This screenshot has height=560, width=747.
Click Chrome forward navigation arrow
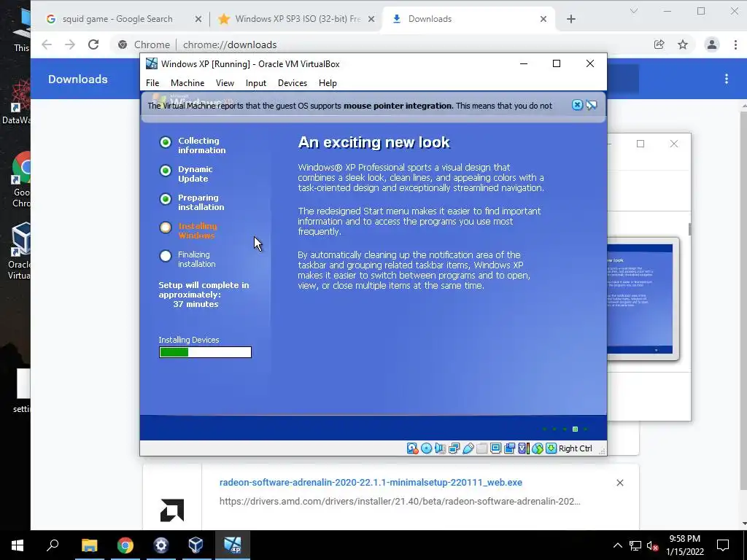(70, 44)
